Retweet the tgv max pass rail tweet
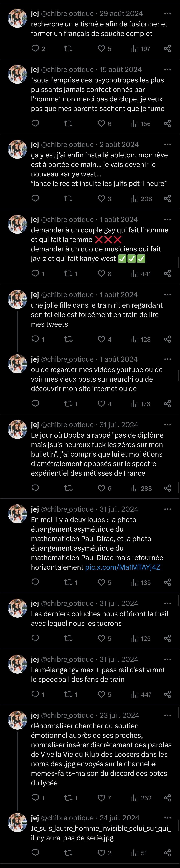Screen dimensions: 180x868 pos(68,694)
